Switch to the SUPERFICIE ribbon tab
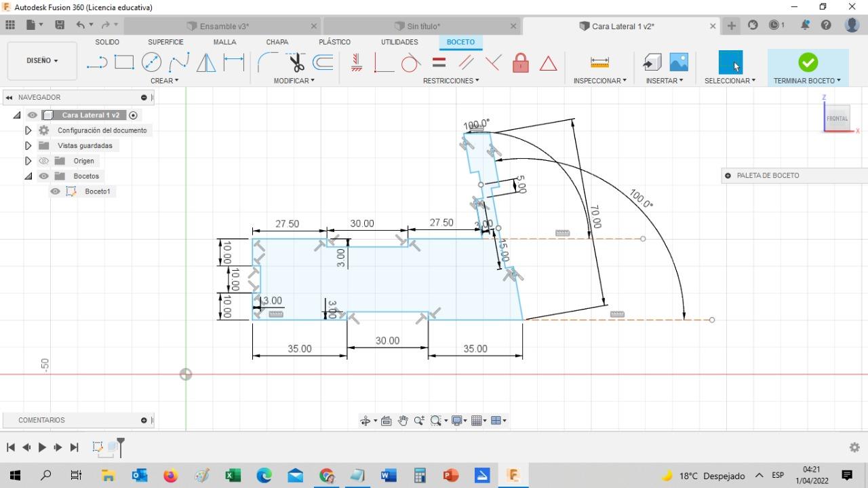The image size is (868, 488). 165,42
